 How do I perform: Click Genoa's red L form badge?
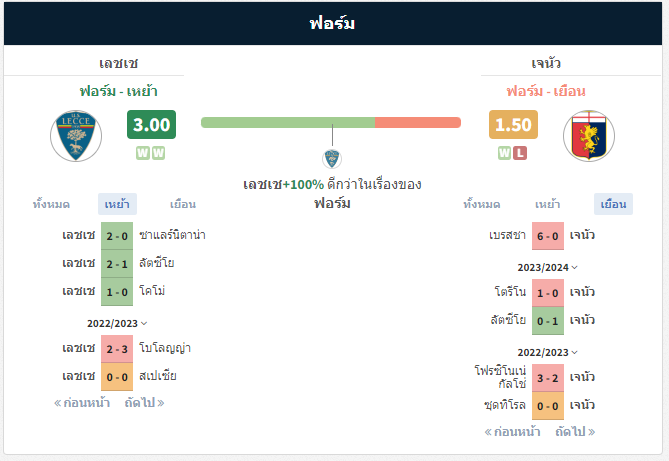pos(520,153)
